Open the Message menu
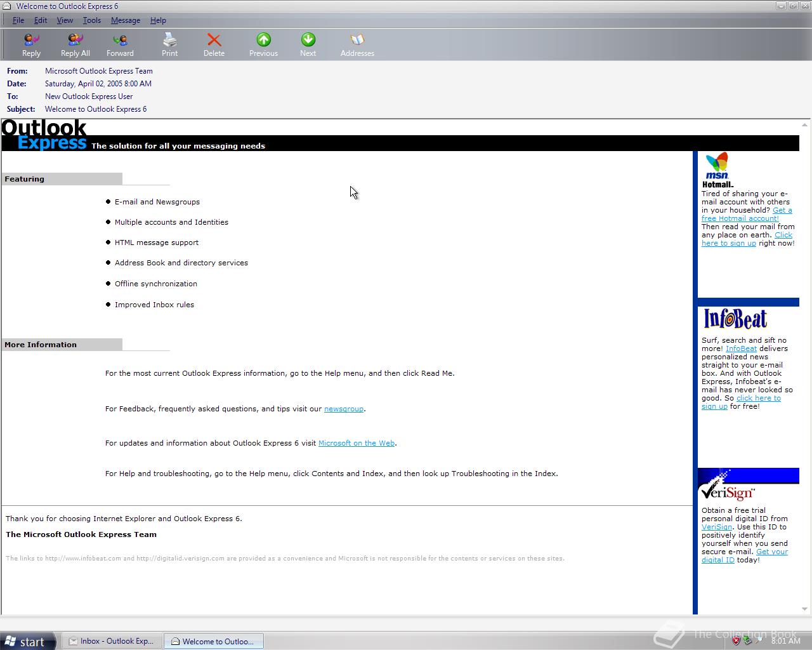This screenshot has height=650, width=812. pyautogui.click(x=126, y=20)
